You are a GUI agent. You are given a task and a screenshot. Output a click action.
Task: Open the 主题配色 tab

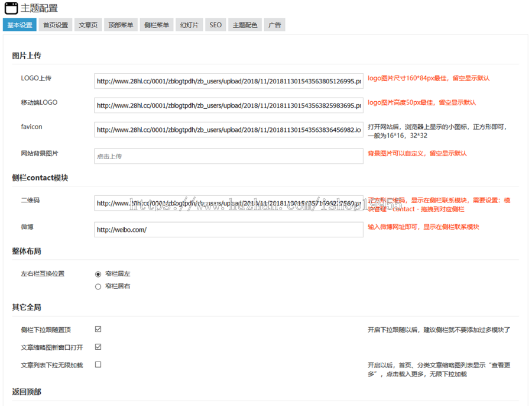tap(245, 25)
